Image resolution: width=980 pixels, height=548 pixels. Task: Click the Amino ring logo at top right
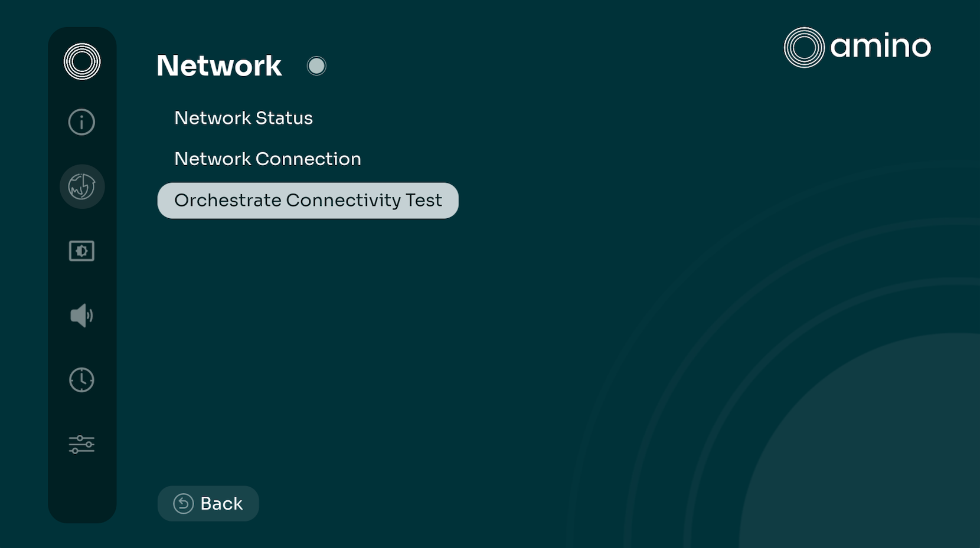[803, 47]
